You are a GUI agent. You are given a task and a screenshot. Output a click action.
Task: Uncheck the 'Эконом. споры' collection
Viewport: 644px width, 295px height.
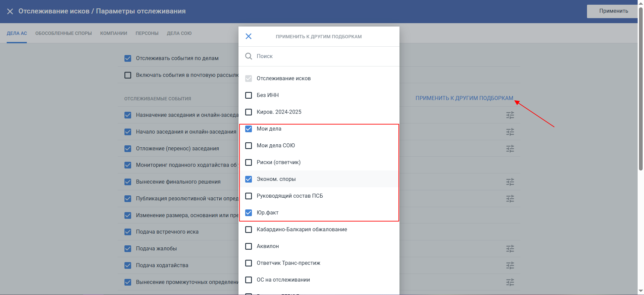pos(249,179)
